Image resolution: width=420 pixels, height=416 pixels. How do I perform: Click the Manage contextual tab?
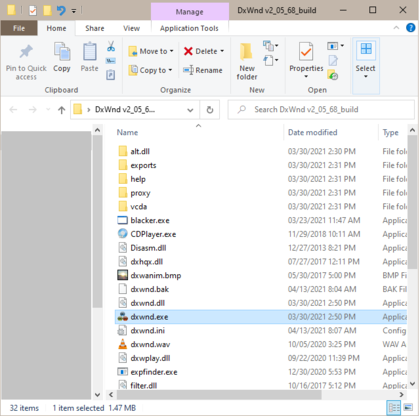tap(189, 12)
